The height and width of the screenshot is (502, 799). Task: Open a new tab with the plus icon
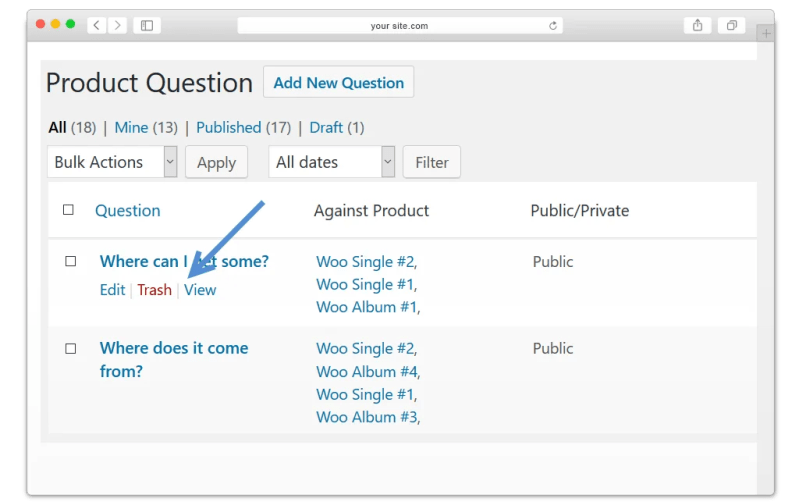[x=766, y=34]
